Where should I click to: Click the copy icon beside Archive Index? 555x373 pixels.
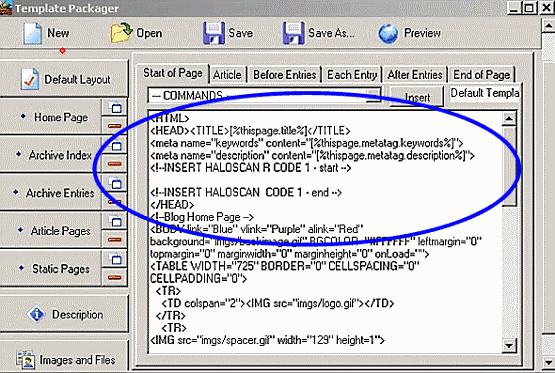(115, 145)
